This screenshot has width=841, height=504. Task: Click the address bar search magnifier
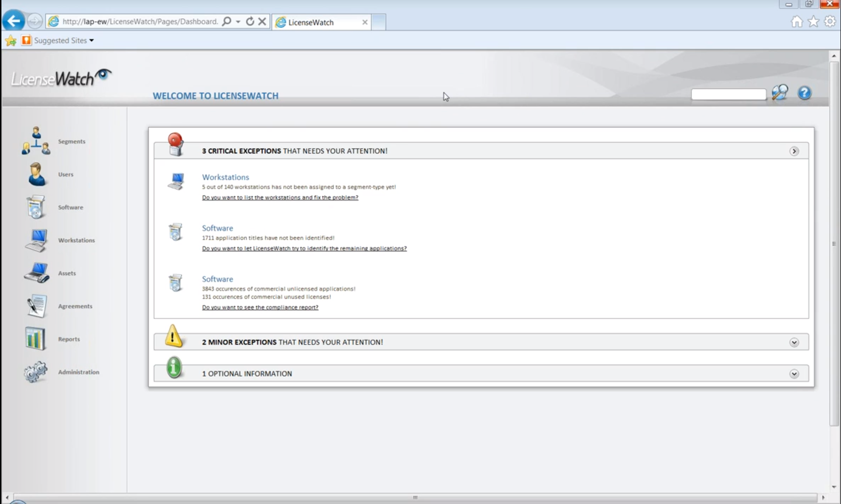[x=227, y=21]
